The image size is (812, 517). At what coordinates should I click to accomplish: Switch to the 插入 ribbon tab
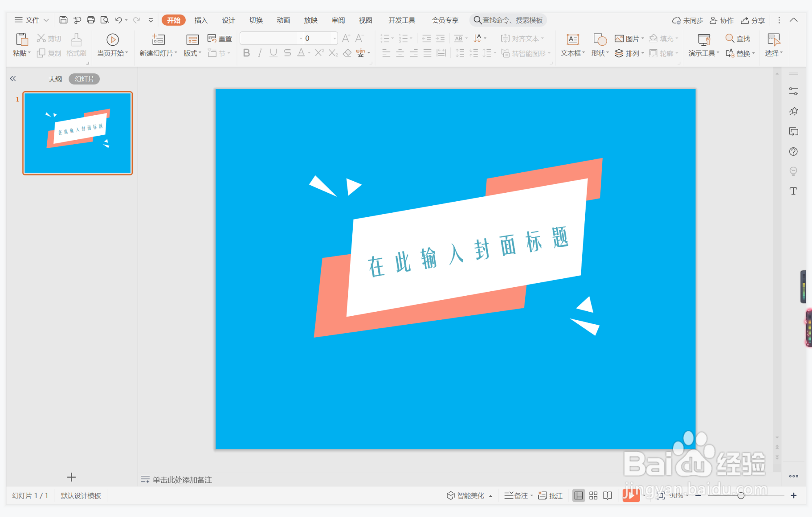pyautogui.click(x=201, y=20)
